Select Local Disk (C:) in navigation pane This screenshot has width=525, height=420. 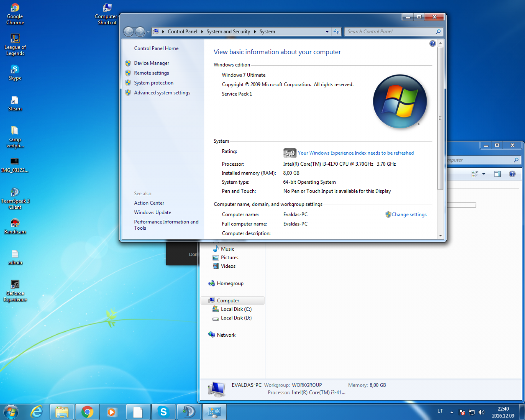236,309
